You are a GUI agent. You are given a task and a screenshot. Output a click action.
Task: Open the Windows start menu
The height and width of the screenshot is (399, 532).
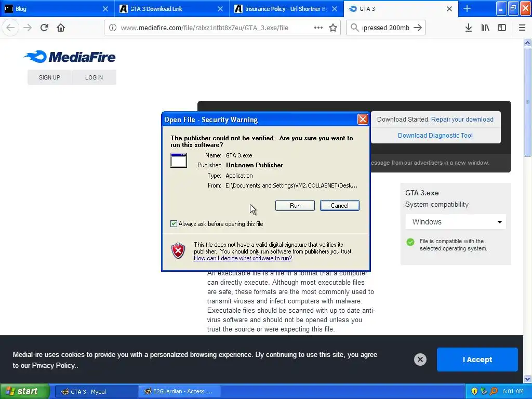click(25, 391)
